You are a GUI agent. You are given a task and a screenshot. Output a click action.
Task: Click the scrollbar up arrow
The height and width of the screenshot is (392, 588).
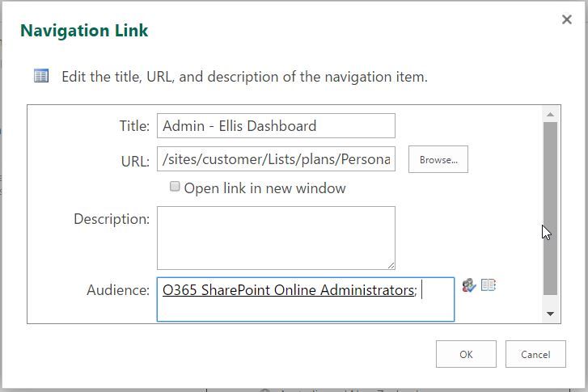coord(550,114)
